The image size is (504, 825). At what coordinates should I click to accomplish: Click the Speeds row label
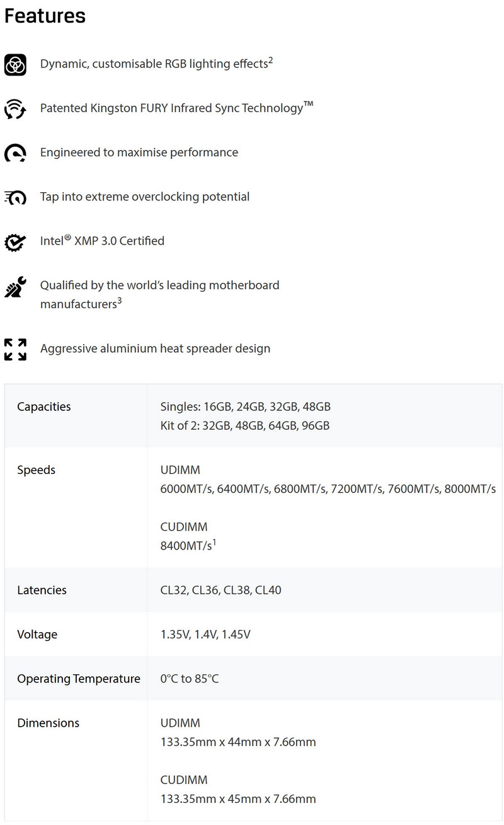[x=37, y=470]
